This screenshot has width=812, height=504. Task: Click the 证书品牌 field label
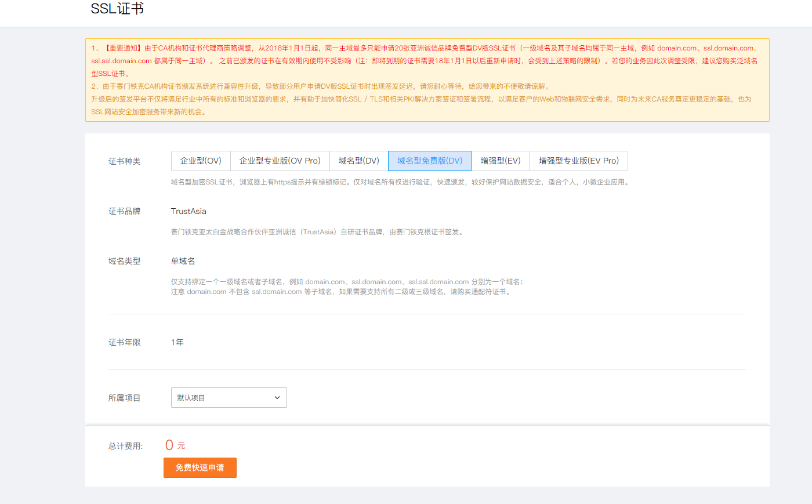click(124, 211)
